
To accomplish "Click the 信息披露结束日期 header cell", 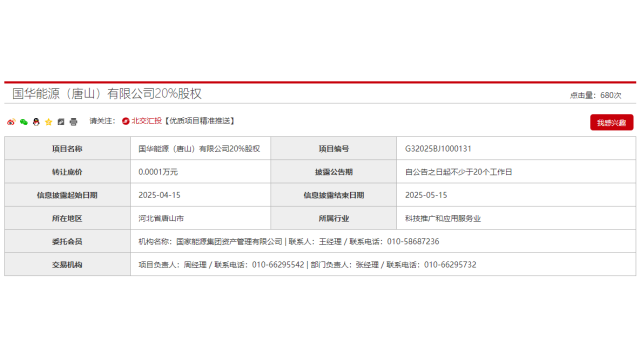I will coord(333,195).
